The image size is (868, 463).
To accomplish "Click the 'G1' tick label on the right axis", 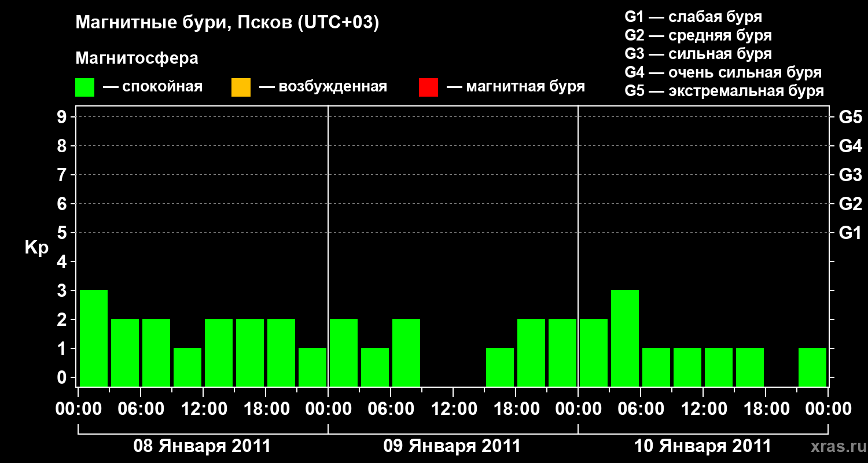I will [x=850, y=233].
